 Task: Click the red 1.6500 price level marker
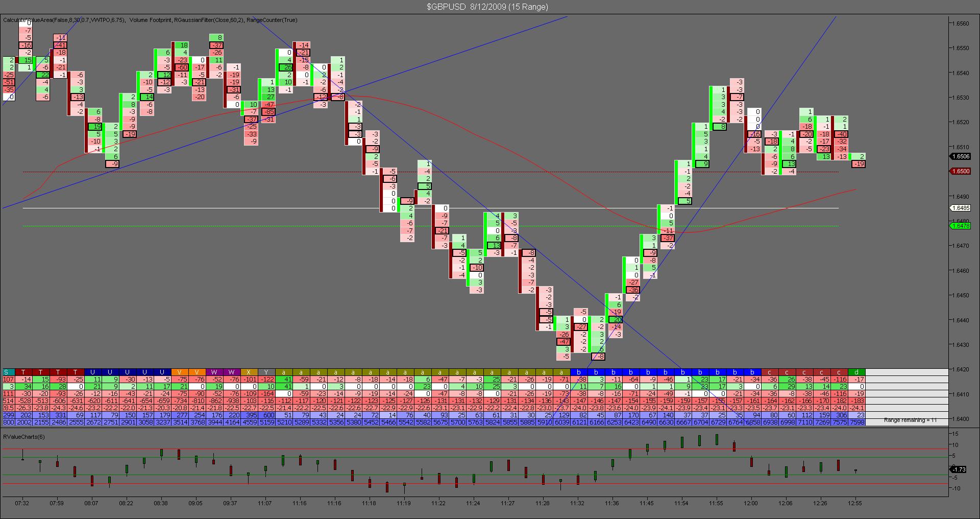960,172
